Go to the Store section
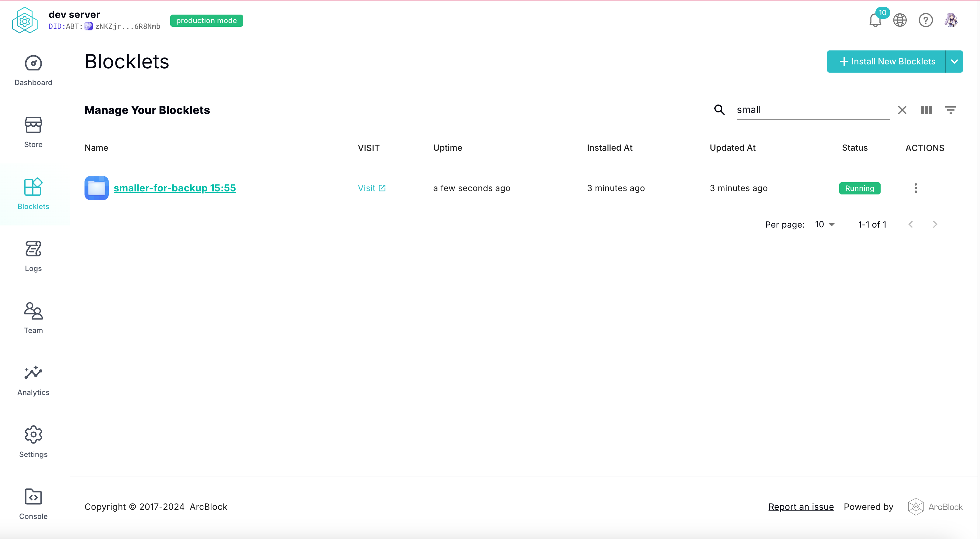The height and width of the screenshot is (539, 980). [x=33, y=132]
